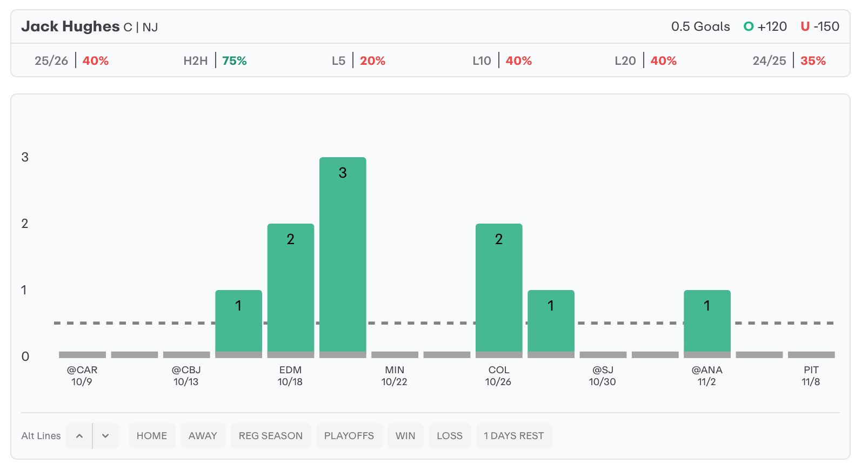Click the empty bar above PIT 11/8
Image resolution: width=868 pixels, height=471 pixels.
click(811, 355)
